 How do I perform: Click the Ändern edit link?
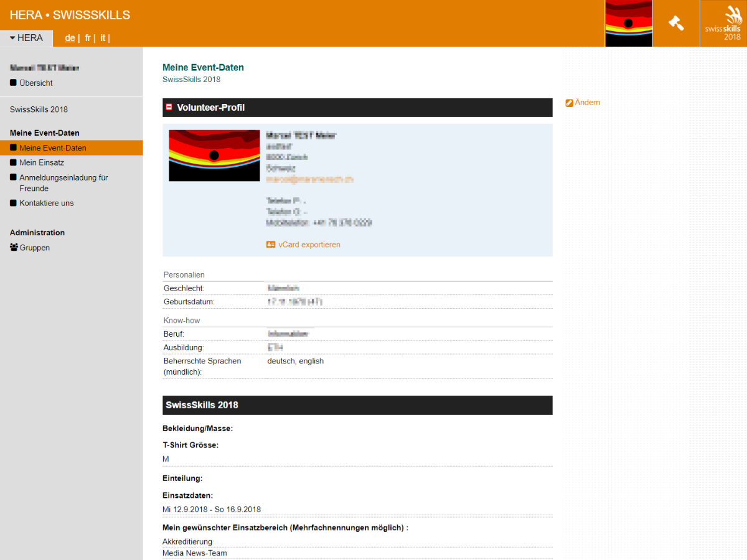pyautogui.click(x=588, y=103)
